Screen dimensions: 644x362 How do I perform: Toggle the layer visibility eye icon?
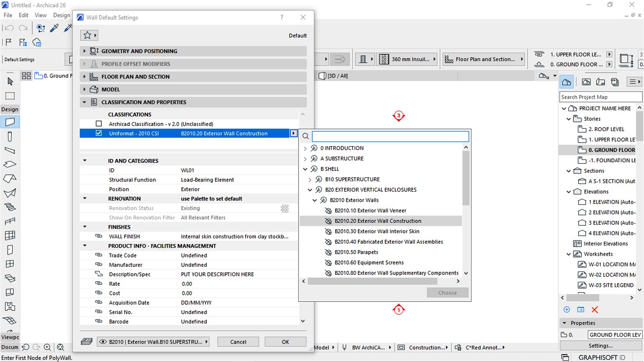point(103,342)
